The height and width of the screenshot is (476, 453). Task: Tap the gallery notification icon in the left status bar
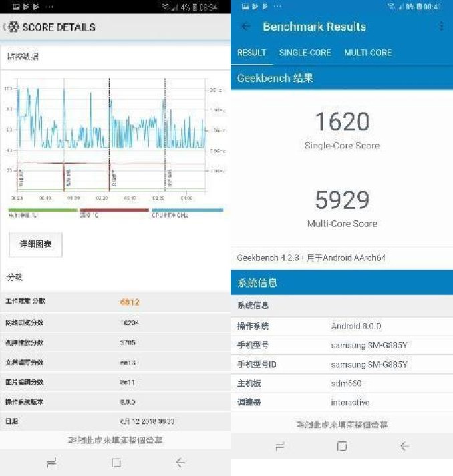[16, 7]
